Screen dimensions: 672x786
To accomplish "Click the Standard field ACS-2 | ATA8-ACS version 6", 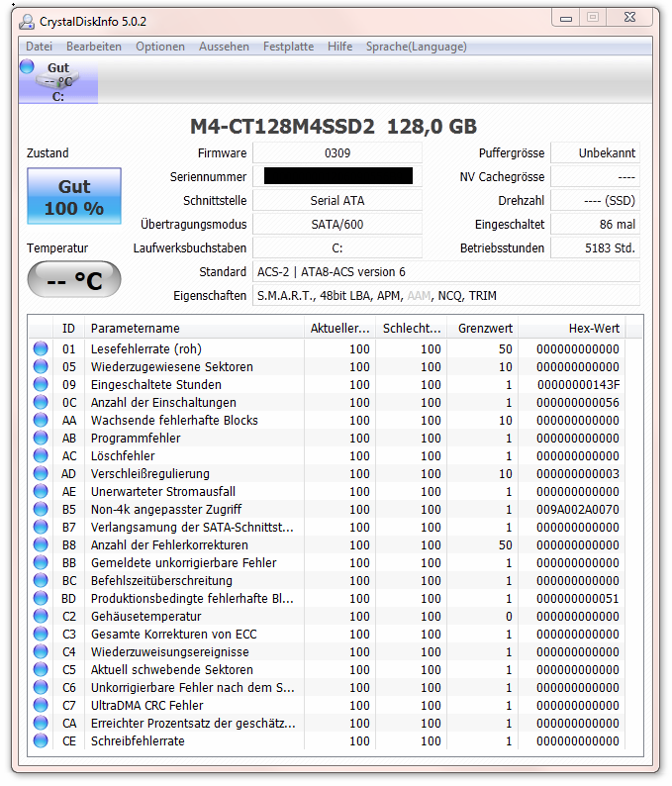I will (446, 271).
